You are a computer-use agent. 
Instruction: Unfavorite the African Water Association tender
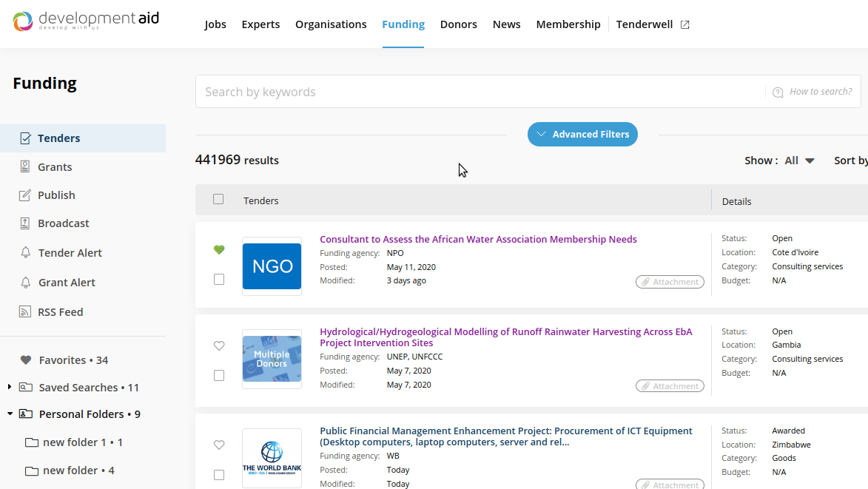coord(218,250)
